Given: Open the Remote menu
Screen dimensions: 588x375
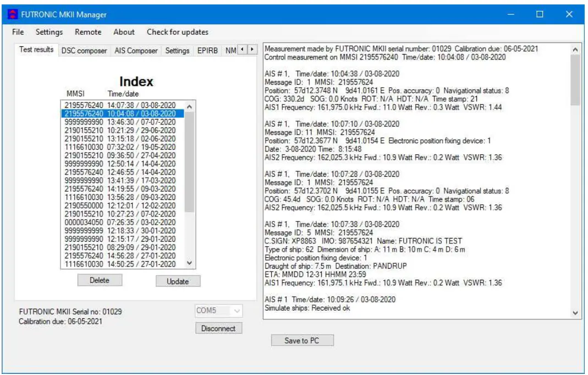Looking at the screenshot, I should [88, 32].
